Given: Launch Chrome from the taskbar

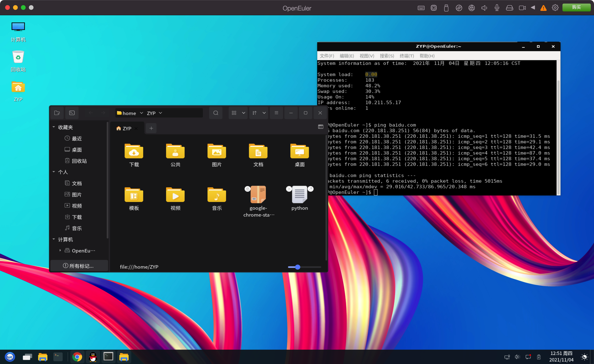Looking at the screenshot, I should [x=77, y=357].
